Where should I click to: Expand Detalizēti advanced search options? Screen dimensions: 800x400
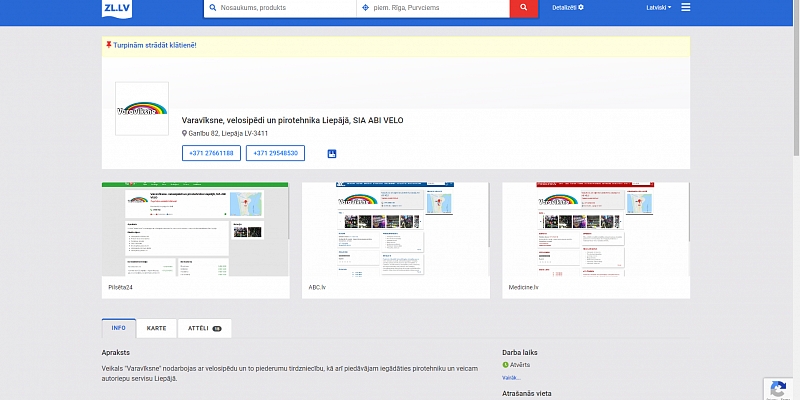[x=568, y=7]
